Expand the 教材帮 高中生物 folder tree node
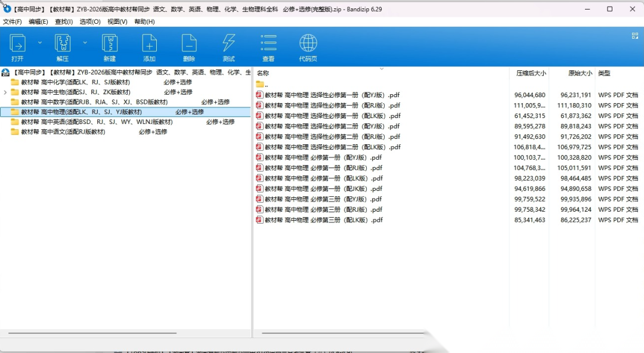This screenshot has width=644, height=353. click(5, 92)
